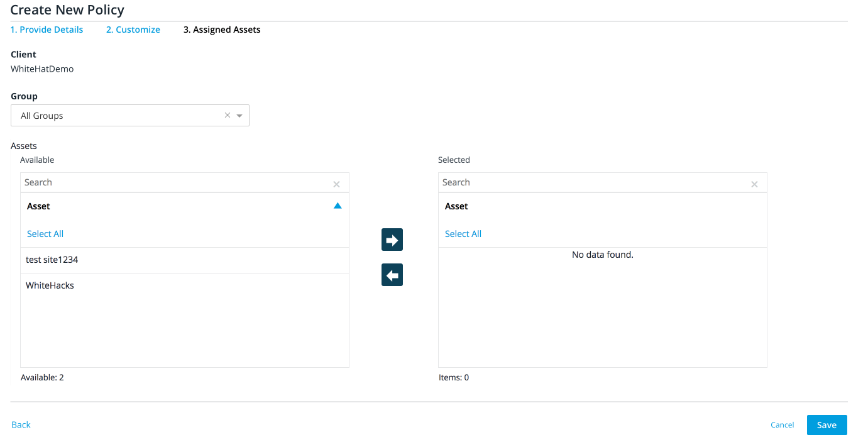Open the Group dropdown arrow
Screen dimensions: 868x442
pos(239,115)
